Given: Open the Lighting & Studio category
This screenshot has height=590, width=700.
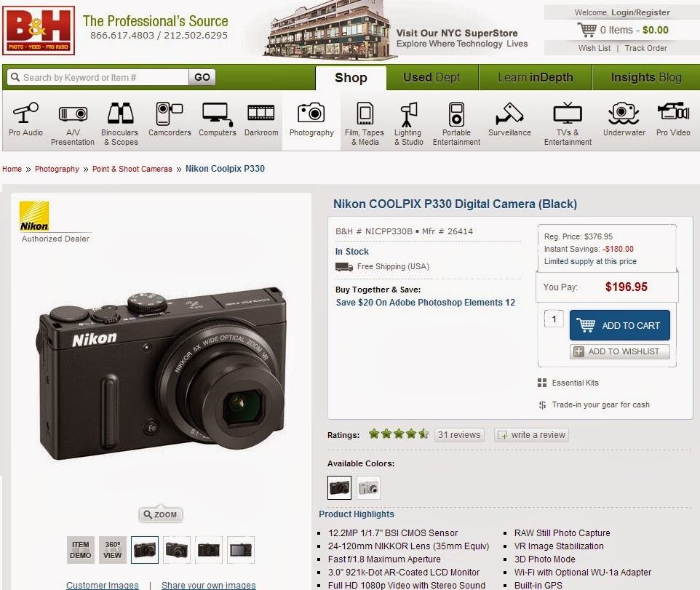Looking at the screenshot, I should click(408, 124).
